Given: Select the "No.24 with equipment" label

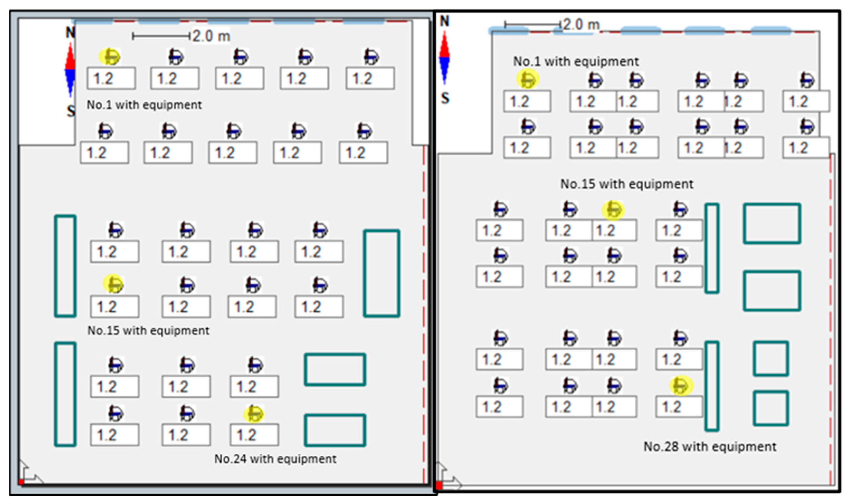Looking at the screenshot, I should click(x=275, y=459).
